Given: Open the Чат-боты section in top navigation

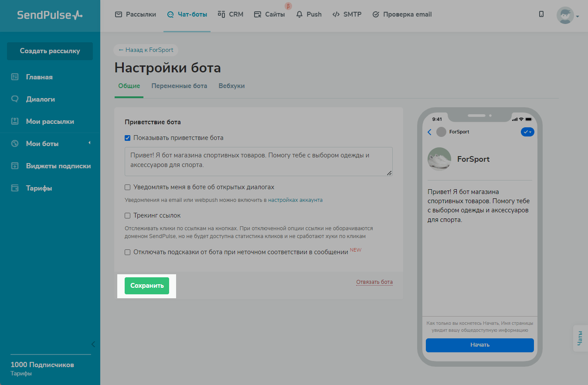Looking at the screenshot, I should coord(187,14).
